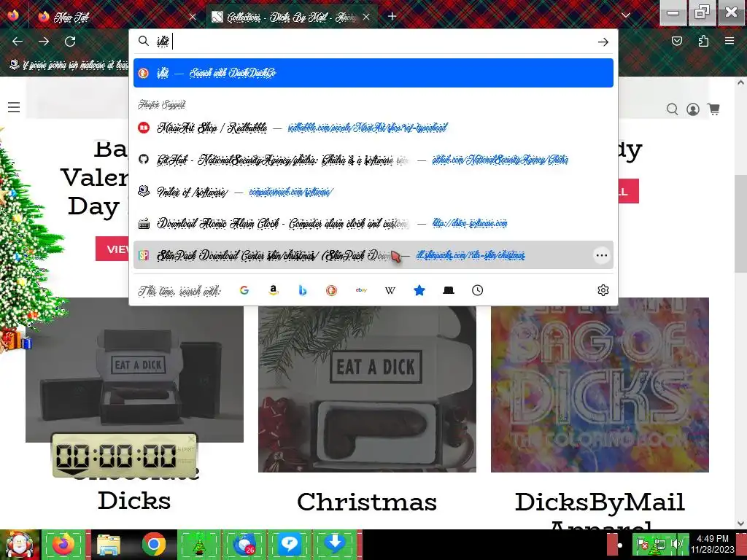Open Save to Pocket button
This screenshot has width=747, height=560.
(677, 41)
